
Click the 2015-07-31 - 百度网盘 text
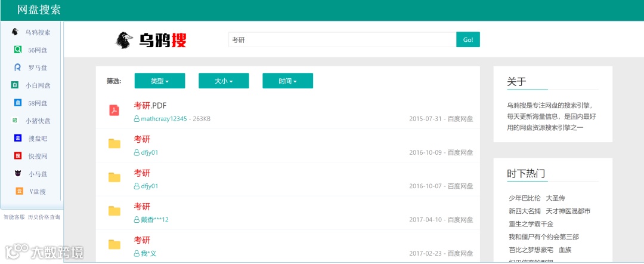click(x=441, y=119)
